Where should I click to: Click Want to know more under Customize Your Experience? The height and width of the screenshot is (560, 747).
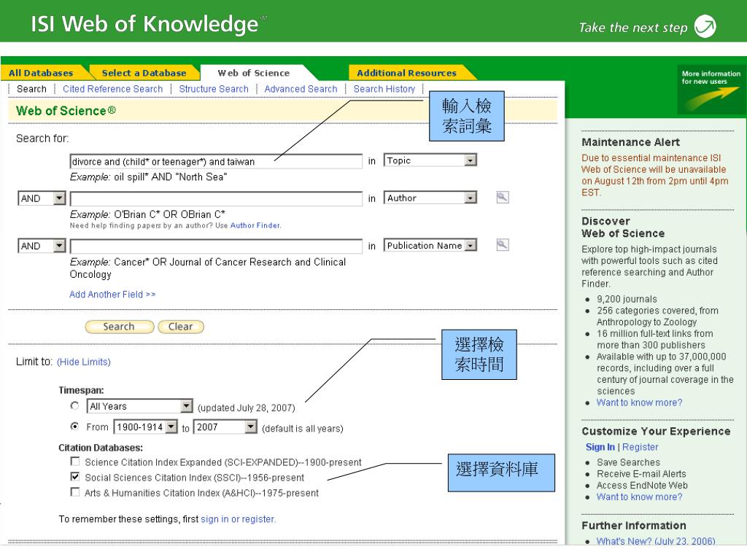[639, 497]
